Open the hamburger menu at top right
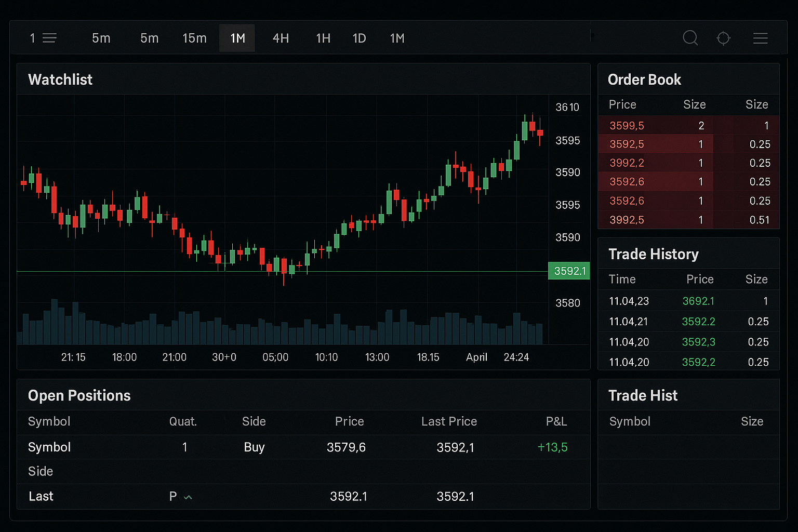This screenshot has width=798, height=532. [x=760, y=37]
